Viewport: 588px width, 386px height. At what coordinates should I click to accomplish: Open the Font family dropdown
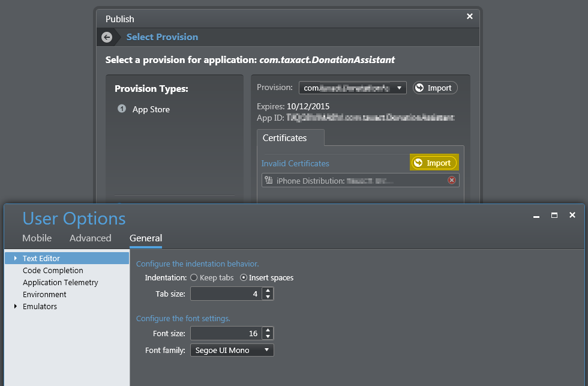click(x=232, y=350)
